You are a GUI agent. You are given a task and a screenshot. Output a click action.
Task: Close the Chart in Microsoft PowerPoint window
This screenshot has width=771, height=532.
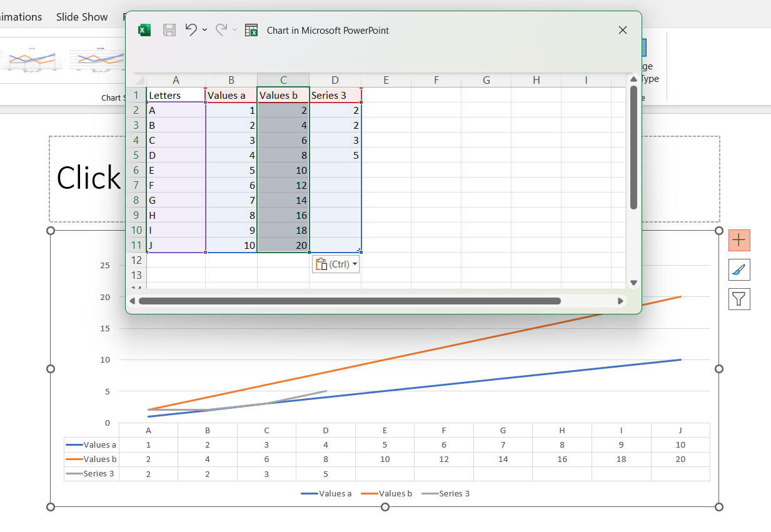622,30
